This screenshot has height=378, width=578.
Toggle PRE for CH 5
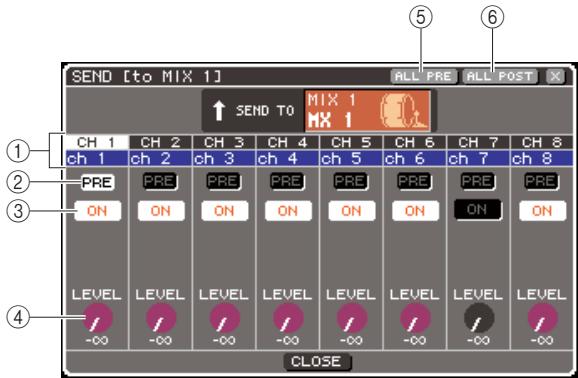tap(351, 181)
